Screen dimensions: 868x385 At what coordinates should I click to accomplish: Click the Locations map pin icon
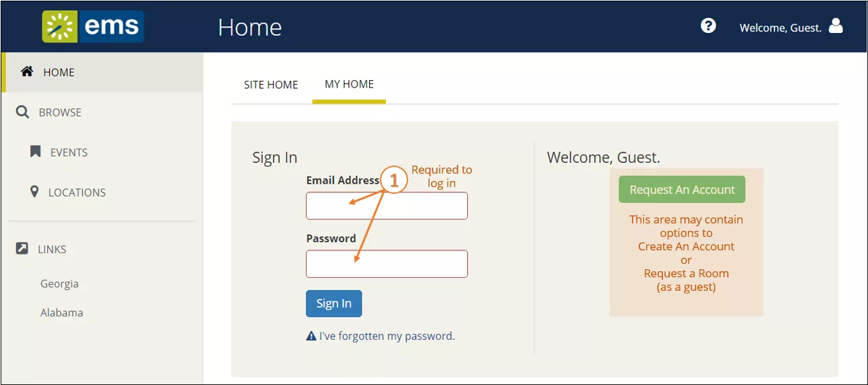click(35, 192)
